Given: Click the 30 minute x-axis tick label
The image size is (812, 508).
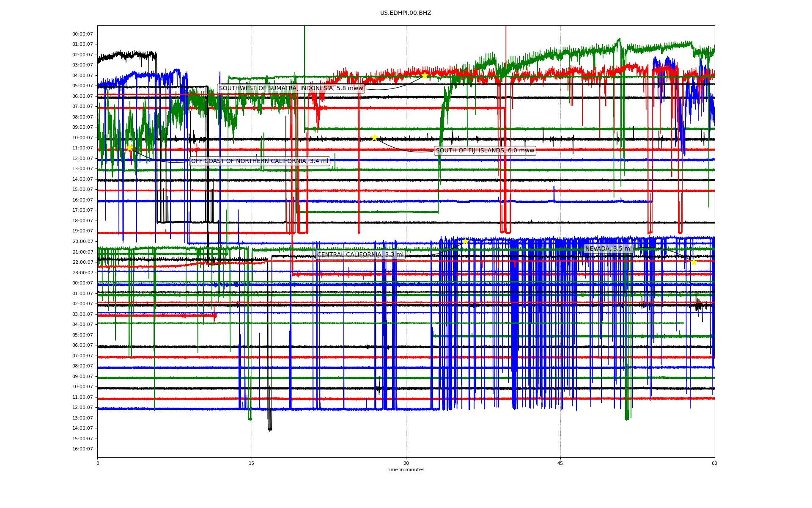Looking at the screenshot, I should coord(406,463).
